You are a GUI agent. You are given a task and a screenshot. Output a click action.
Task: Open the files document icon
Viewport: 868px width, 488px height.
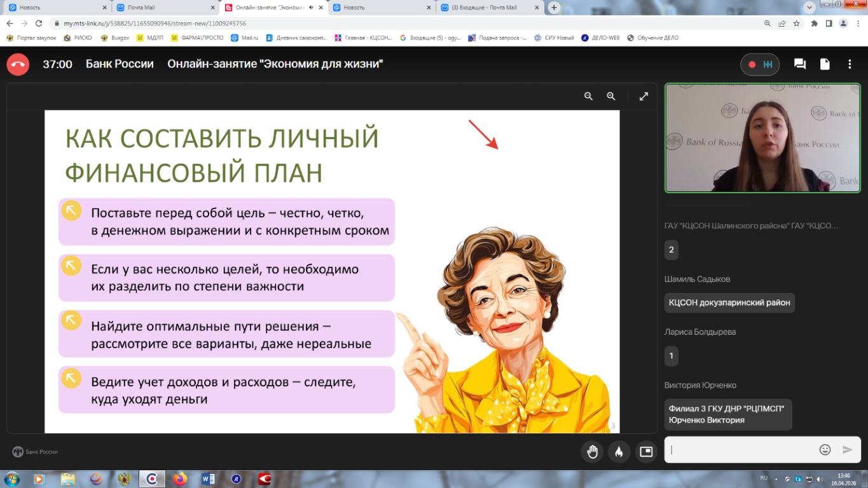pyautogui.click(x=825, y=64)
